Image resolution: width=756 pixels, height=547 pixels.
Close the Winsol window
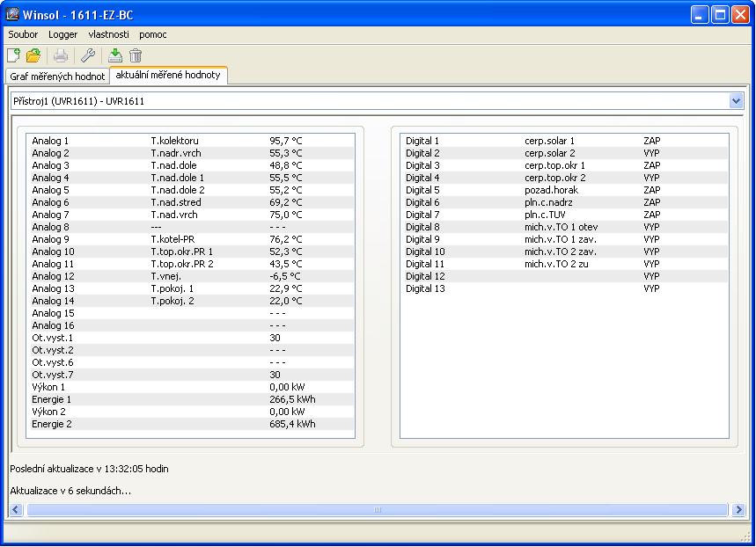pos(740,14)
